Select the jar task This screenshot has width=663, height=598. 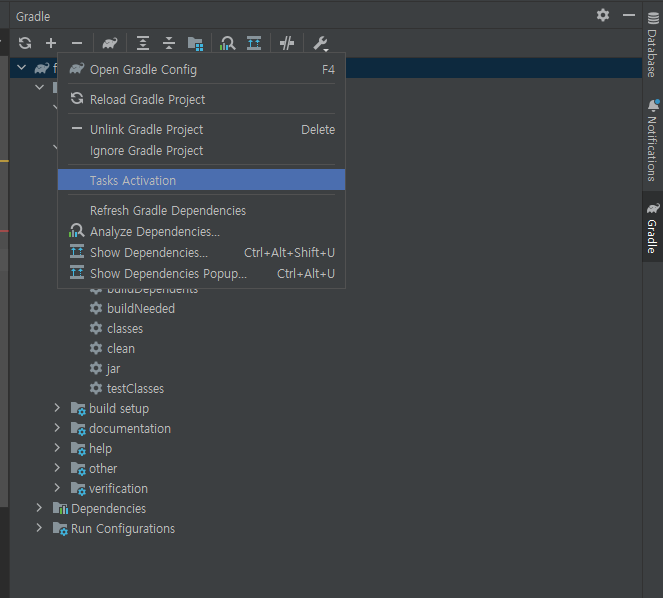point(113,368)
